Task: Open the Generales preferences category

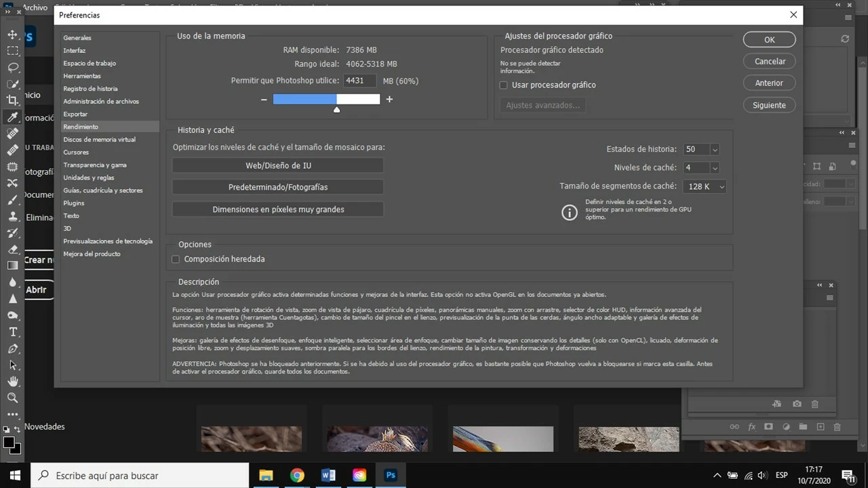Action: [77, 38]
